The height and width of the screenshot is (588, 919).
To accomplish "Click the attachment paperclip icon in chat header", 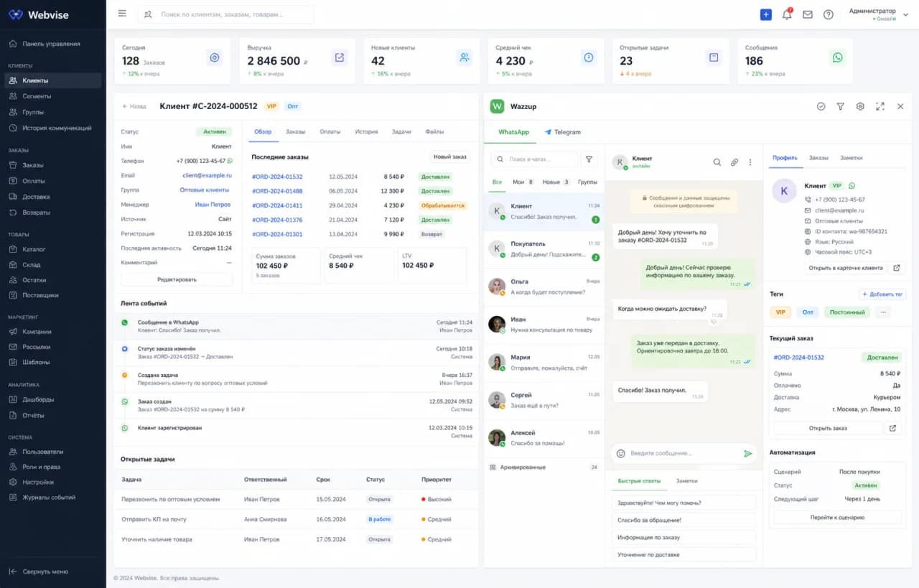I will 734,162.
